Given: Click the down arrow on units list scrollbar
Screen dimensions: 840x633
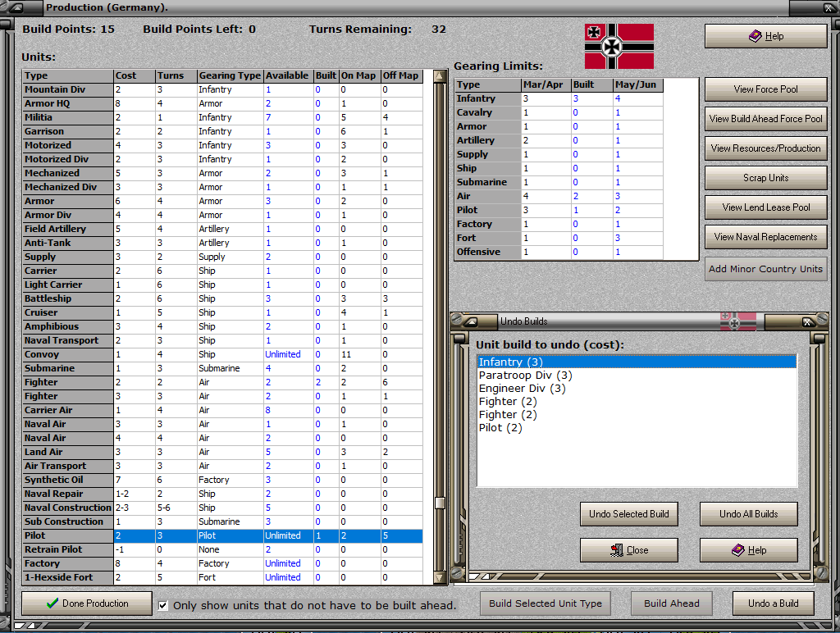Looking at the screenshot, I should point(441,576).
